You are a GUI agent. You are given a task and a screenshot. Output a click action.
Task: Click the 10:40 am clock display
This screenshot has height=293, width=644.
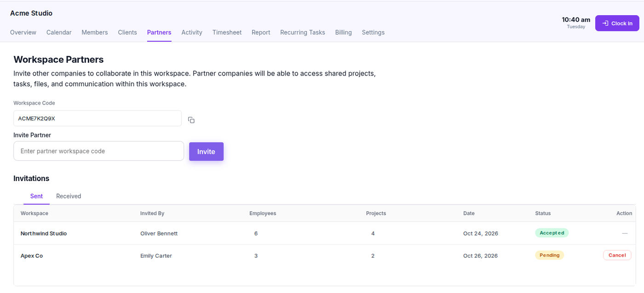click(x=576, y=20)
